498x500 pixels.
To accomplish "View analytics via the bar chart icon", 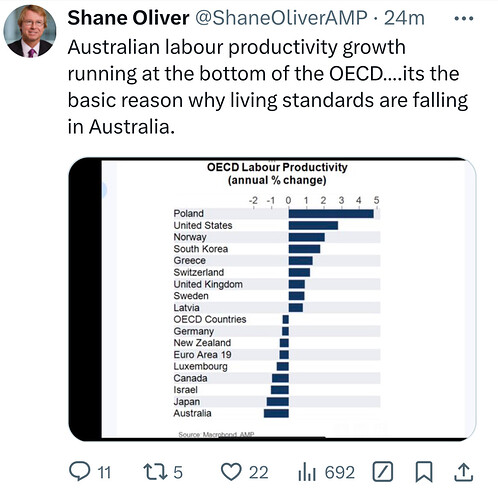I will coord(307,472).
